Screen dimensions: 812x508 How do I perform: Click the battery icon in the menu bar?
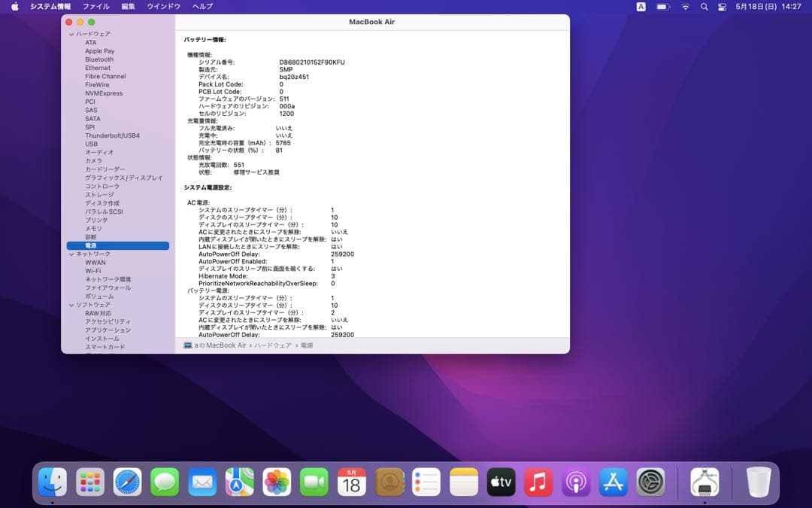[x=662, y=7]
